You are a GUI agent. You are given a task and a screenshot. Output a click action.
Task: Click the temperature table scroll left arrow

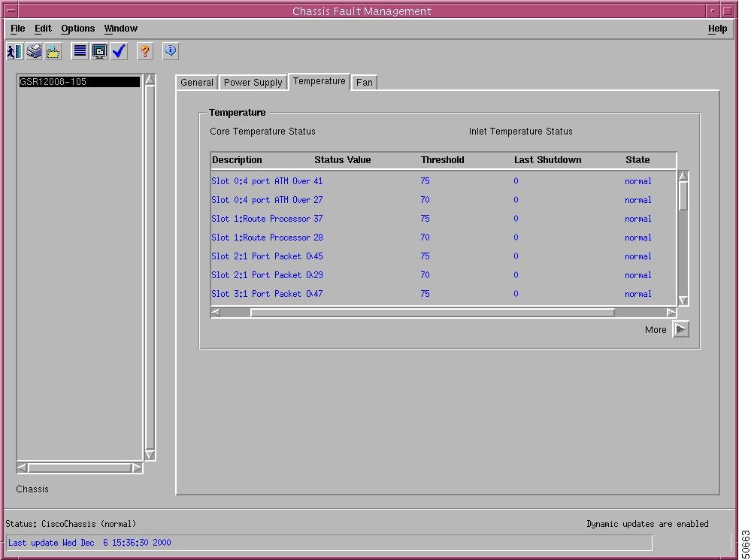pyautogui.click(x=216, y=313)
